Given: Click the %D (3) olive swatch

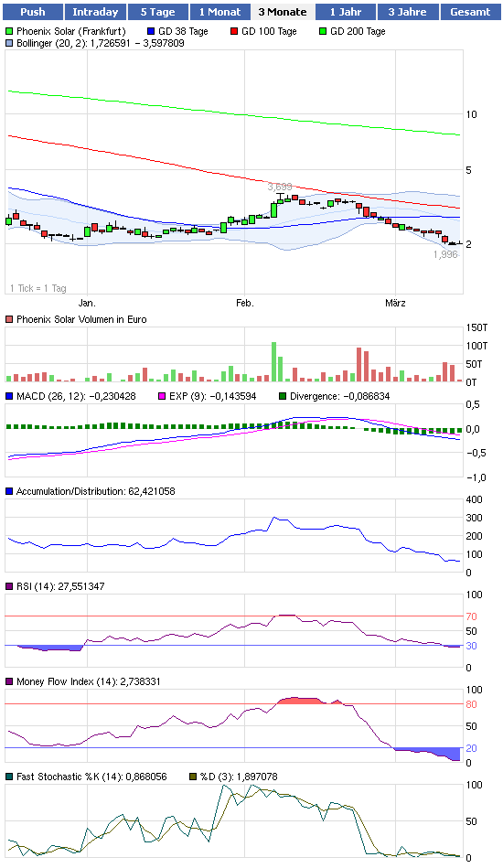Looking at the screenshot, I should pos(193,777).
